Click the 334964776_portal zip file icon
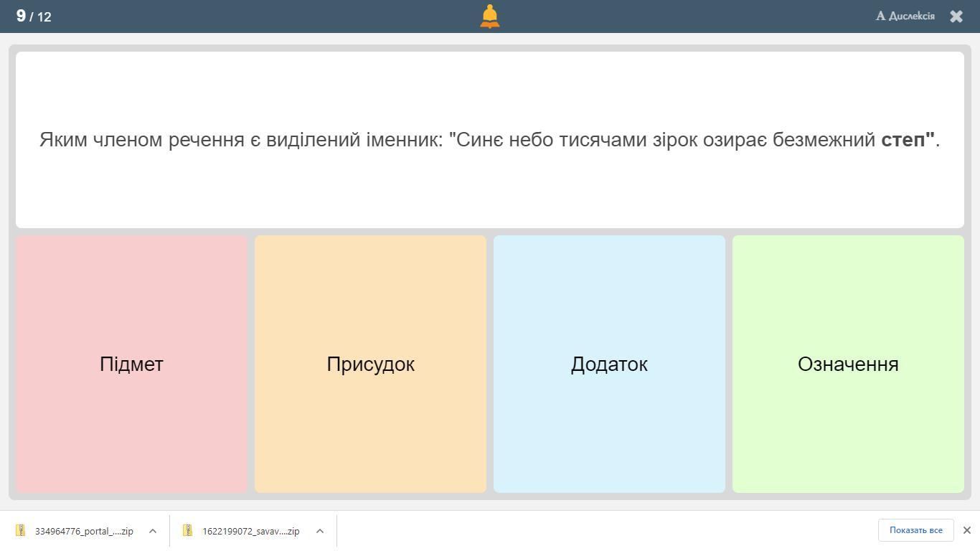Viewport: 980px width, 551px height. (21, 531)
